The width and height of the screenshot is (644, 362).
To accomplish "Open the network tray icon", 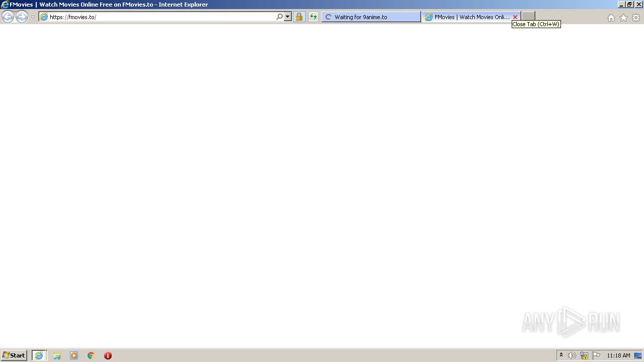I will pyautogui.click(x=584, y=355).
